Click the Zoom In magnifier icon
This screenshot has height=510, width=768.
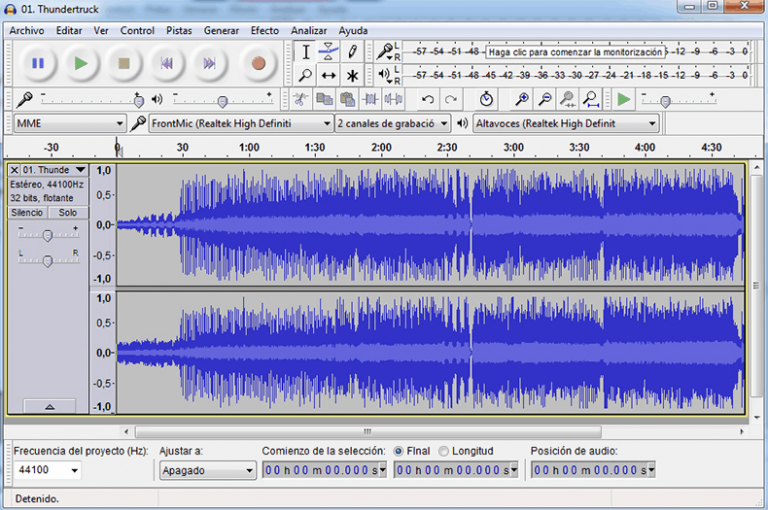521,99
